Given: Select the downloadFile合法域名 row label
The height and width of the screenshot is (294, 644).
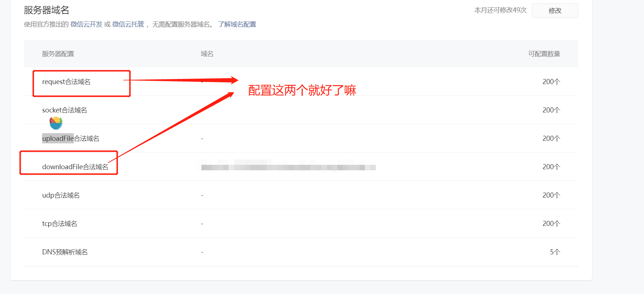Looking at the screenshot, I should tap(75, 167).
